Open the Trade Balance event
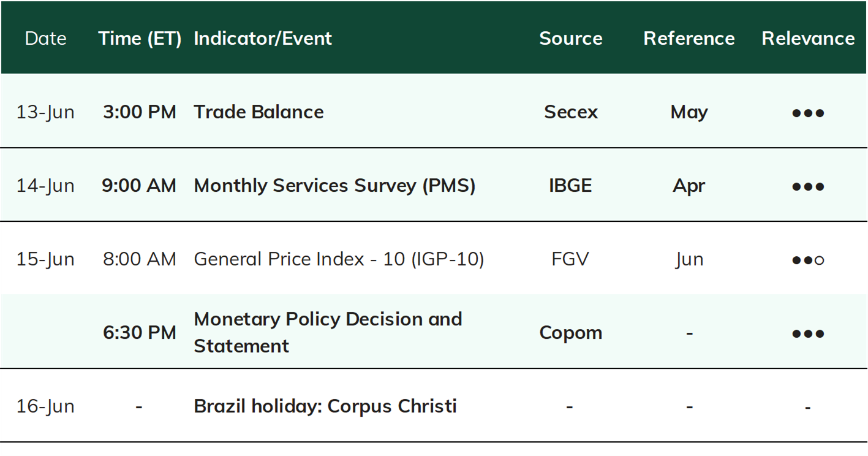This screenshot has height=456, width=868. [x=259, y=112]
